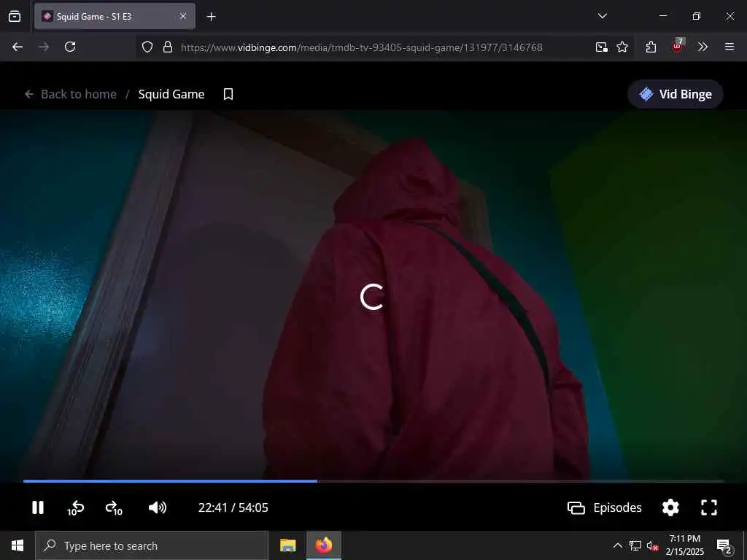Open Windows notification center

point(724,545)
